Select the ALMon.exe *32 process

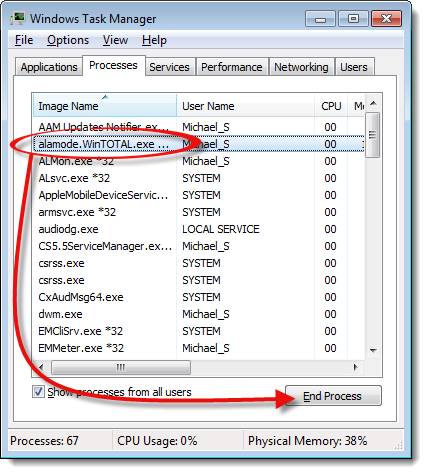(198, 161)
